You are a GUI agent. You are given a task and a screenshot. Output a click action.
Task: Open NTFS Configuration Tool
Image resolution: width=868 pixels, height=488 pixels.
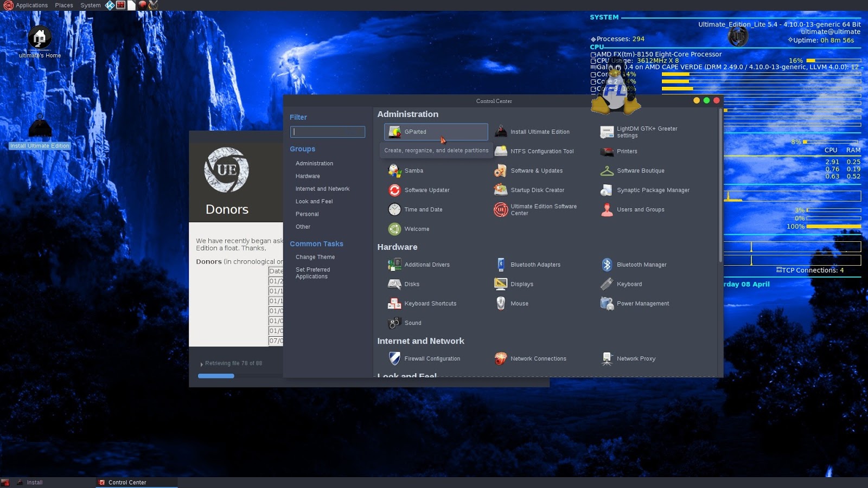point(534,151)
